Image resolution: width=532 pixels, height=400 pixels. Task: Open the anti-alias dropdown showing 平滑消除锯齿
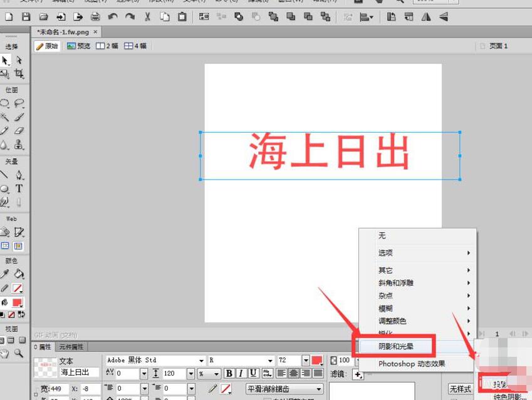[283, 388]
